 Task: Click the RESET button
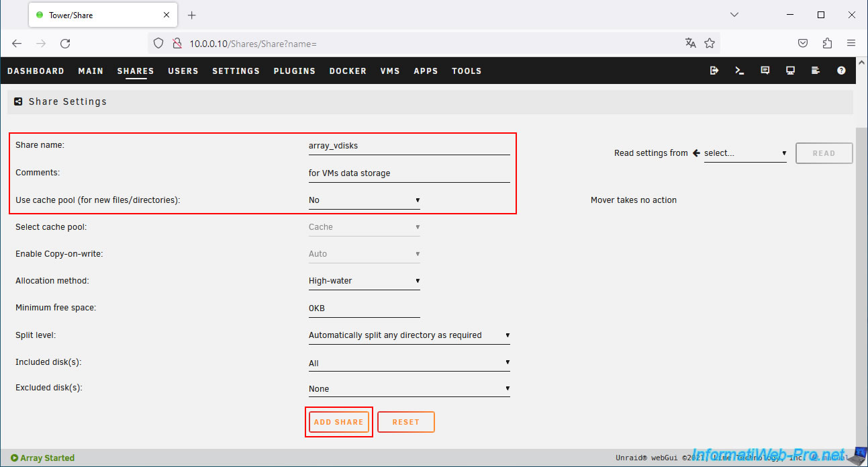[406, 422]
